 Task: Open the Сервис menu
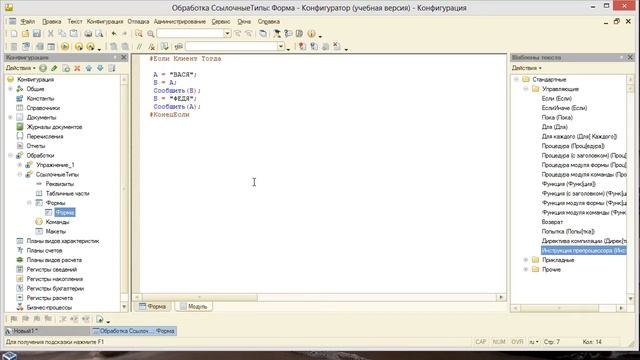(x=221, y=22)
